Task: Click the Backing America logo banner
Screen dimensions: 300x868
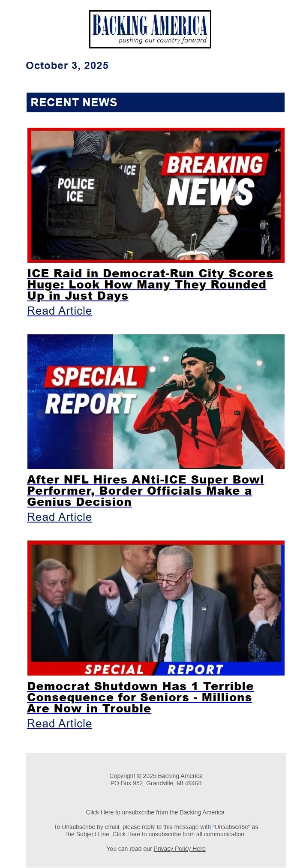Action: pos(150,29)
